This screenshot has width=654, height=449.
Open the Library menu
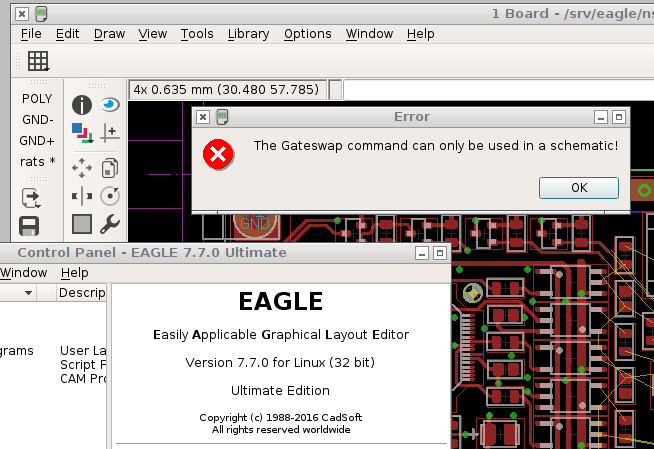(248, 34)
